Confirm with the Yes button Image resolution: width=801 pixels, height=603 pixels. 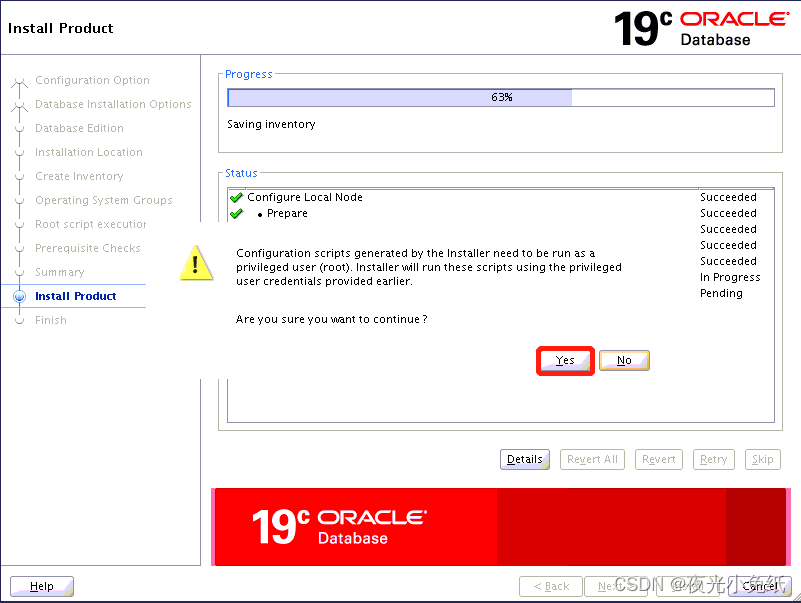tap(565, 361)
